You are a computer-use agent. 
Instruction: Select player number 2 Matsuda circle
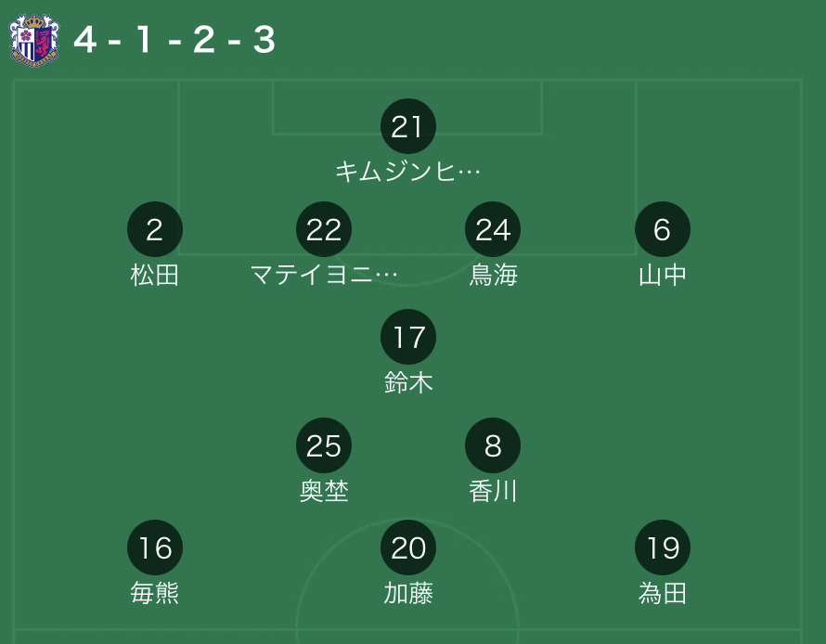pyautogui.click(x=155, y=229)
